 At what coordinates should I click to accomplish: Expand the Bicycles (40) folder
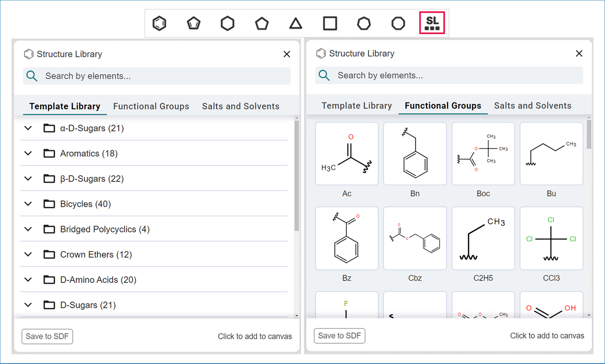pyautogui.click(x=28, y=204)
